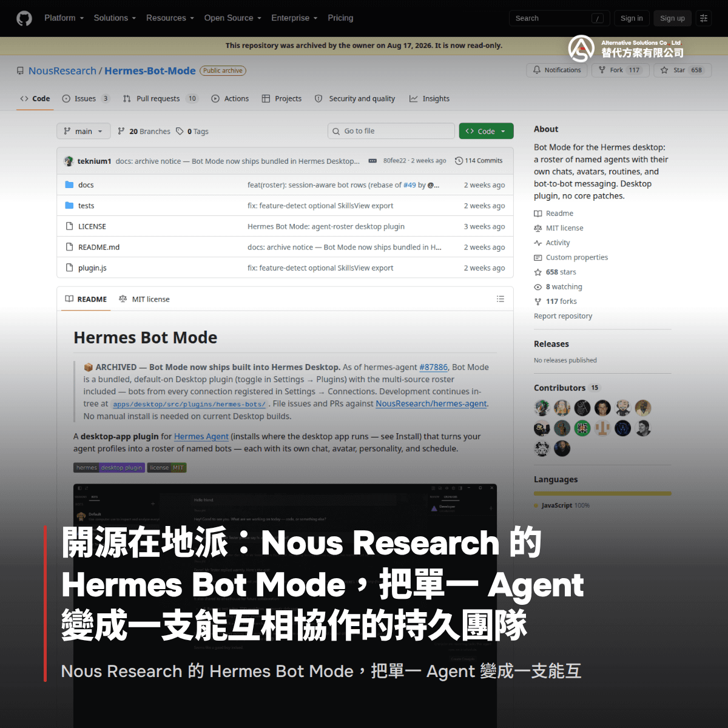Screen dimensions: 728x728
Task: Open the Releases heading link
Action: coord(551,344)
